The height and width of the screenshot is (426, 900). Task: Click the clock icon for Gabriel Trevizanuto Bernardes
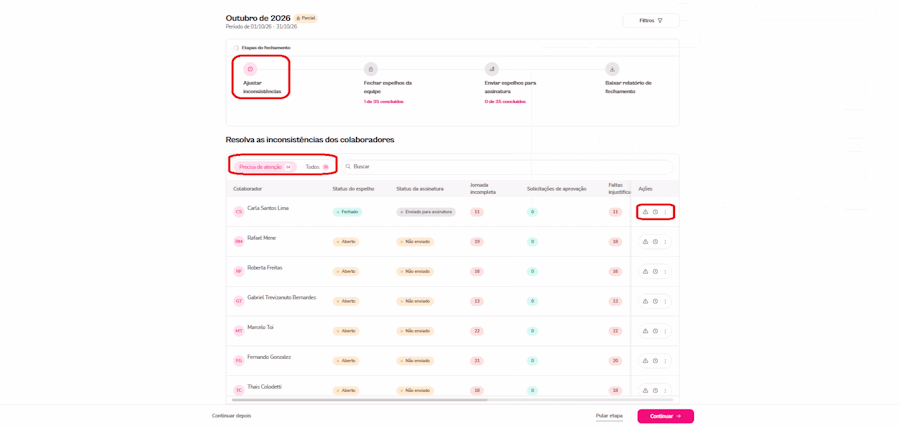[655, 301]
